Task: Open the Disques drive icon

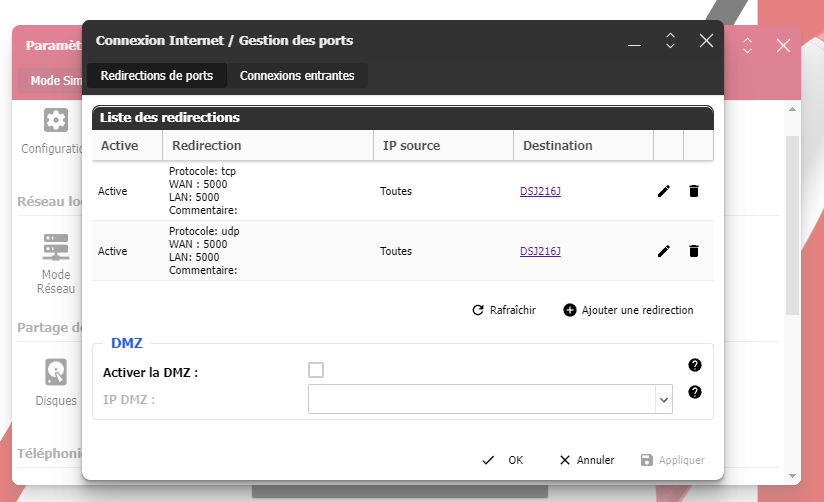Action: 55,373
